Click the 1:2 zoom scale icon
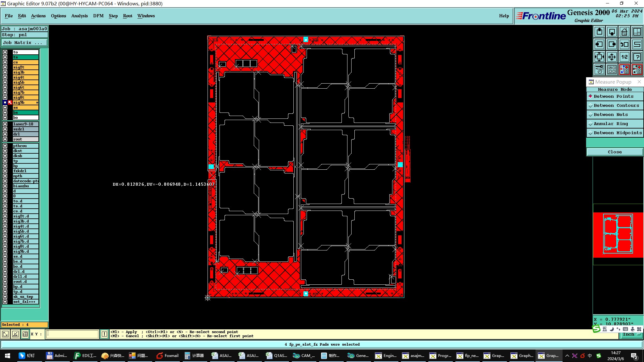Screen dimensions: 644x362 (624, 57)
